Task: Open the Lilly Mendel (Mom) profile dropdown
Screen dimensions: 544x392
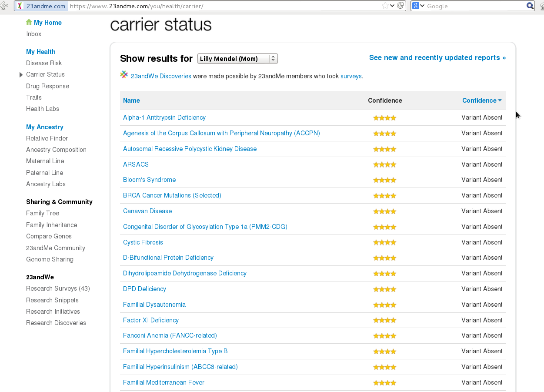Action: point(237,58)
